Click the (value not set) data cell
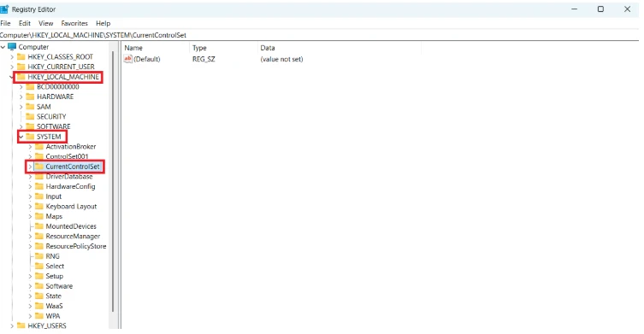 [x=281, y=59]
